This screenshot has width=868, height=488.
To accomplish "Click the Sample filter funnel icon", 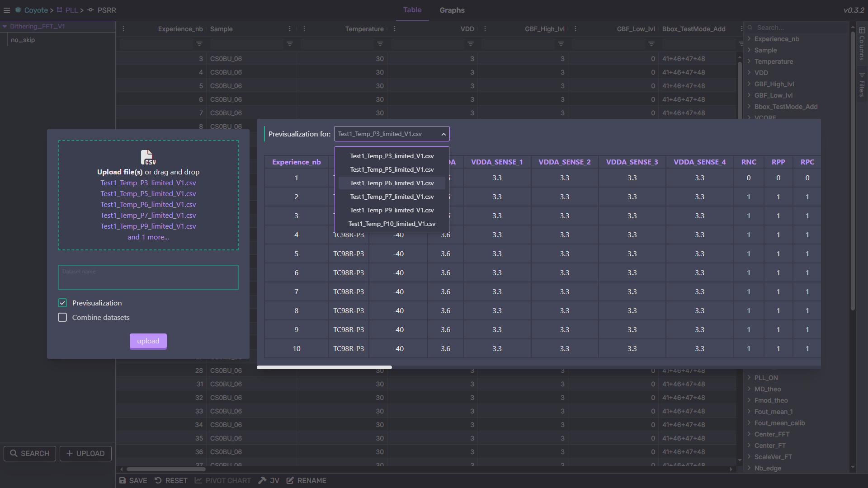I will [290, 44].
